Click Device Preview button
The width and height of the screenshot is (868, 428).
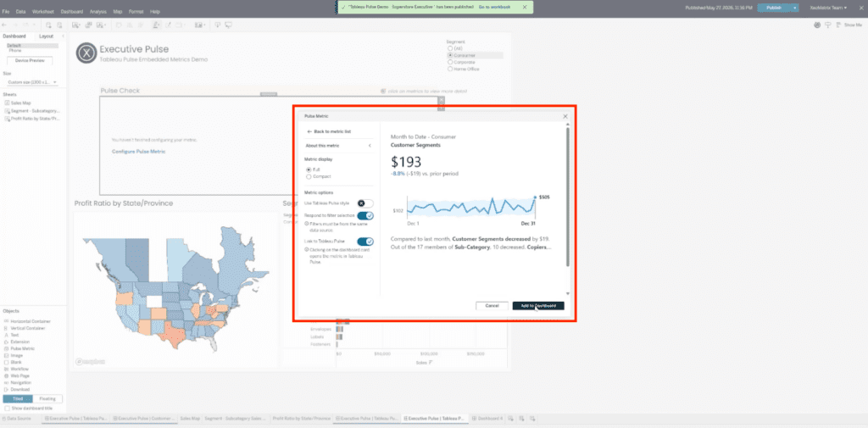(x=30, y=60)
